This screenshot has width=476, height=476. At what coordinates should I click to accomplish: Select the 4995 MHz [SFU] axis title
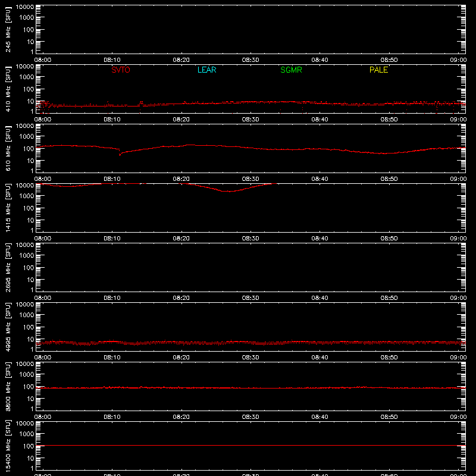coord(8,327)
